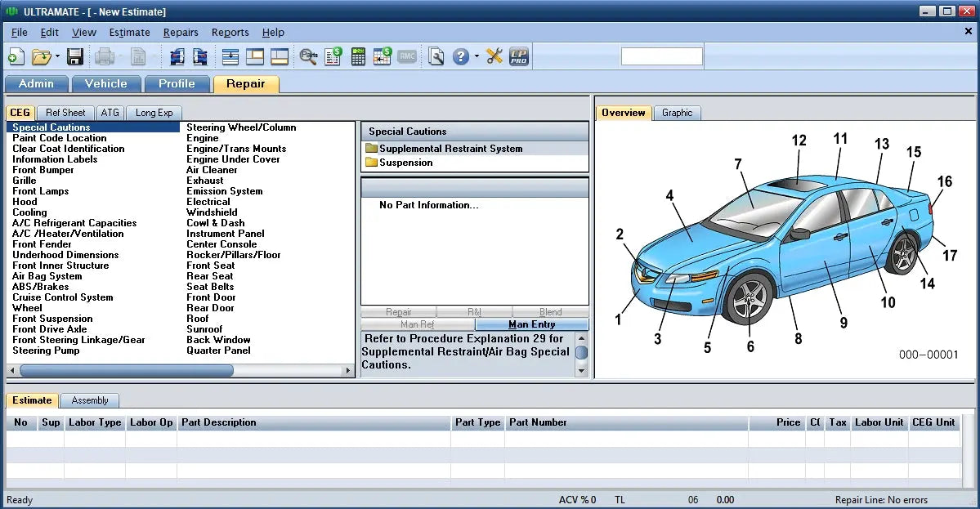Open the tools settings wrench icon

click(x=494, y=56)
